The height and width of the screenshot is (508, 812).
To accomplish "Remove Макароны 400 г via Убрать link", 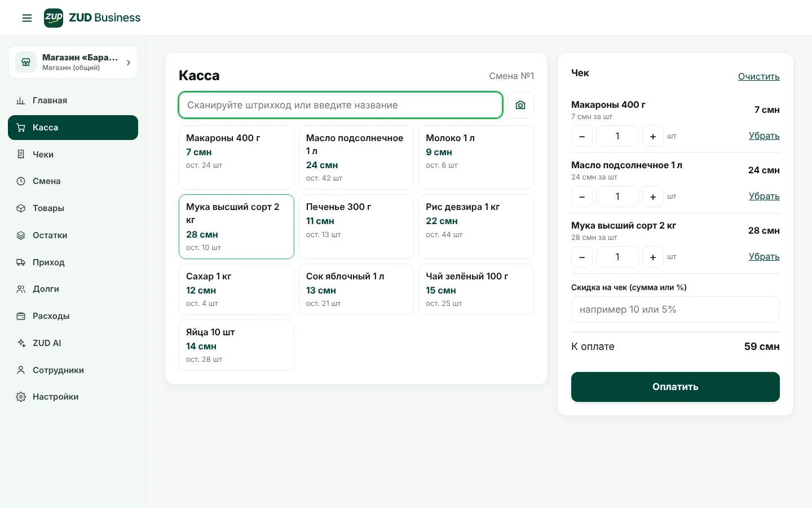I will 764,135.
